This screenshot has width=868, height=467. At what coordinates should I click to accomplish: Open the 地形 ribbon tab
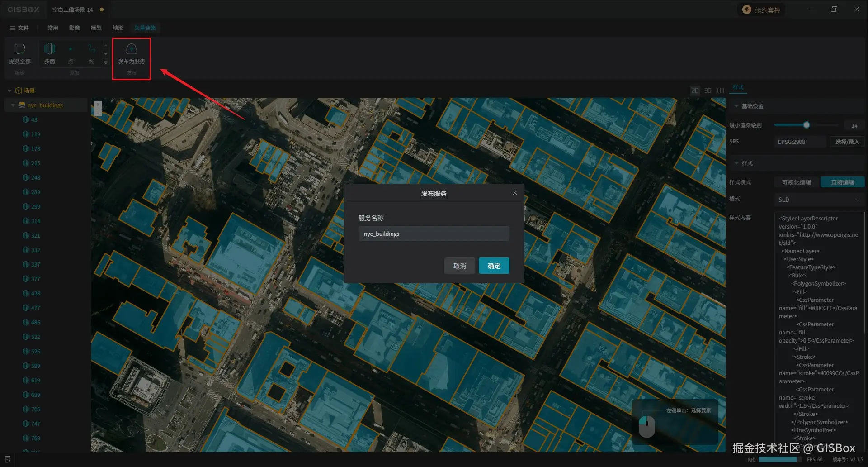(118, 28)
